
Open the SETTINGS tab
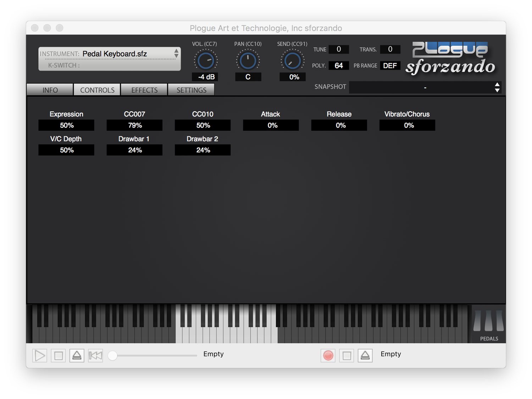coord(191,90)
